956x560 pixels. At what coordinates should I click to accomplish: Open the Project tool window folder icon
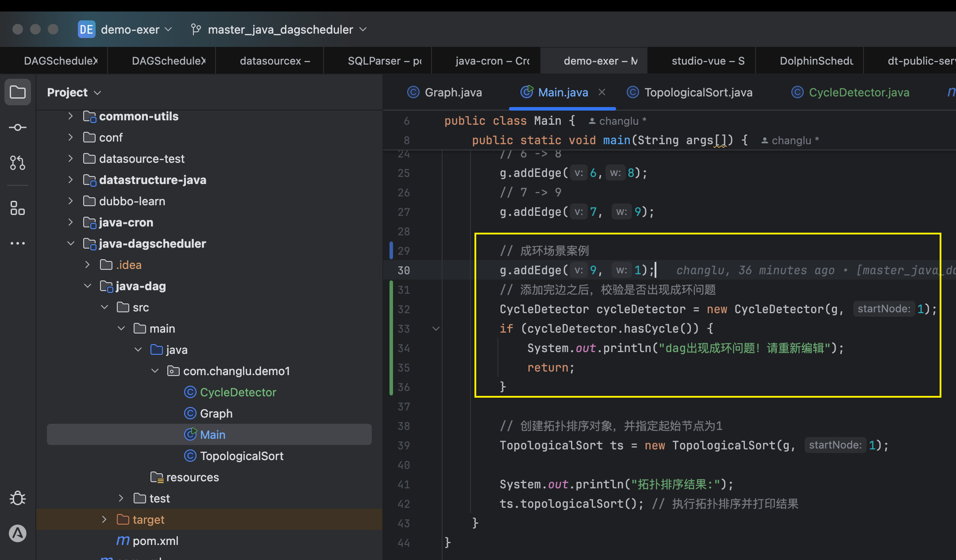(18, 92)
